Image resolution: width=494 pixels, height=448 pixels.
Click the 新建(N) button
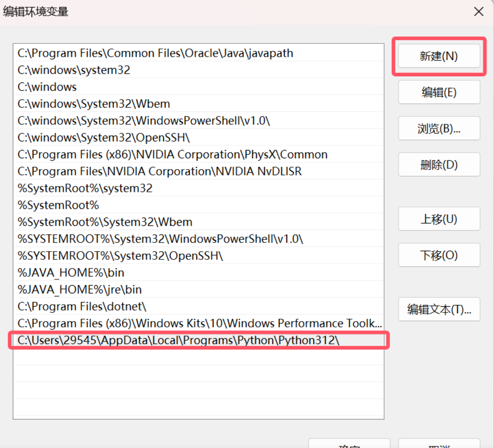[x=439, y=56]
